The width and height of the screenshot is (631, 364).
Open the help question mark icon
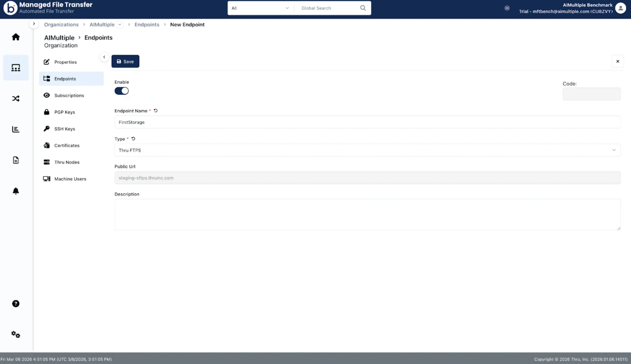[16, 304]
